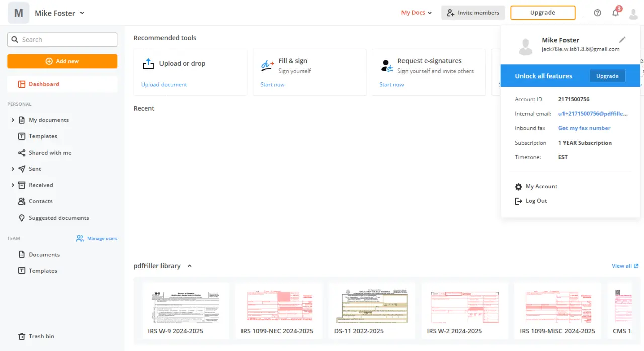
Task: Click the Invite members button
Action: [473, 13]
